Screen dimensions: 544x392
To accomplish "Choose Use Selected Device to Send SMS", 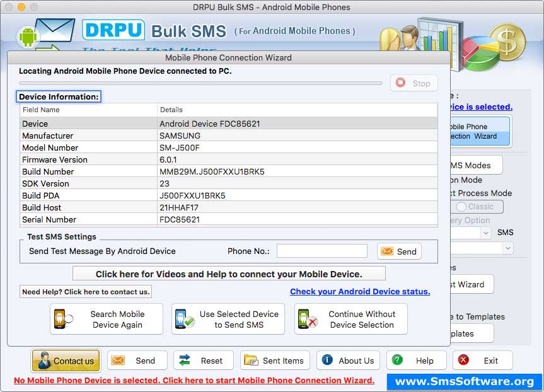I will pos(228,319).
